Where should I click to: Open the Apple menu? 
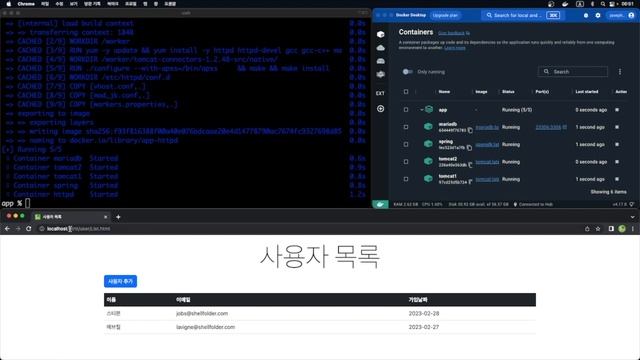(9, 4)
